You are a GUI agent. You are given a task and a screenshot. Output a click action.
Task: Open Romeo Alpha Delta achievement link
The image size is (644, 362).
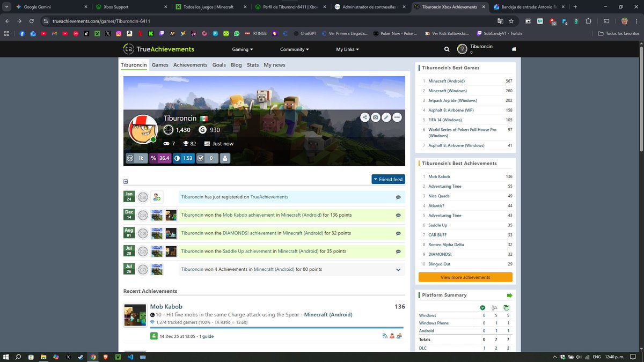coord(447,245)
